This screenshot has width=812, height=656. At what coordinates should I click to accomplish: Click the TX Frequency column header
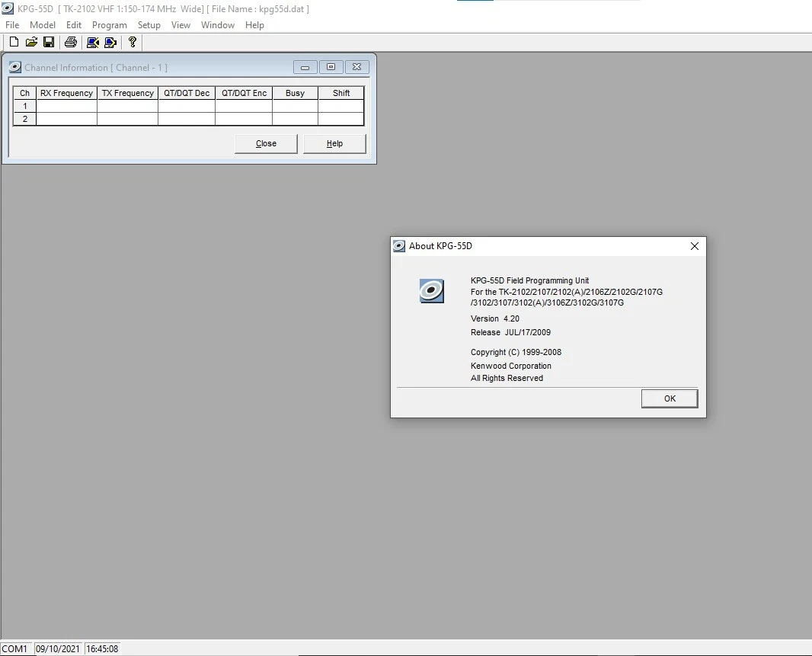127,93
